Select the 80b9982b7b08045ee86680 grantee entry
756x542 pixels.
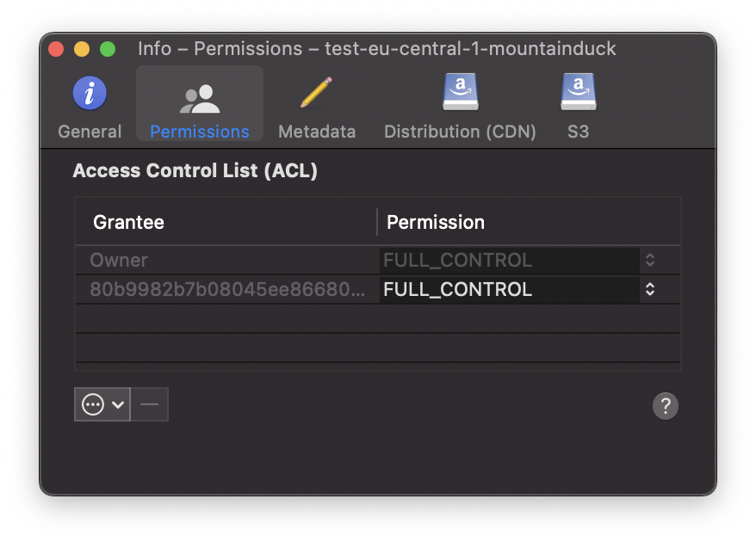[x=227, y=290]
